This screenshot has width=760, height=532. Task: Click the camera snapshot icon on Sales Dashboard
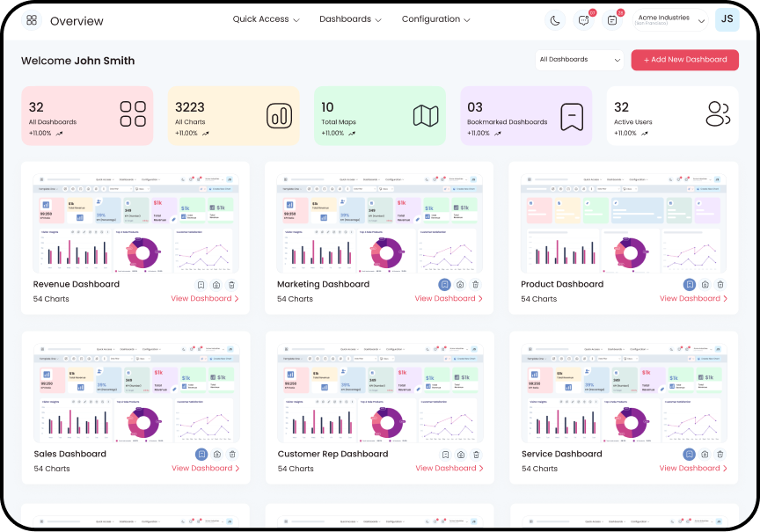coord(216,455)
